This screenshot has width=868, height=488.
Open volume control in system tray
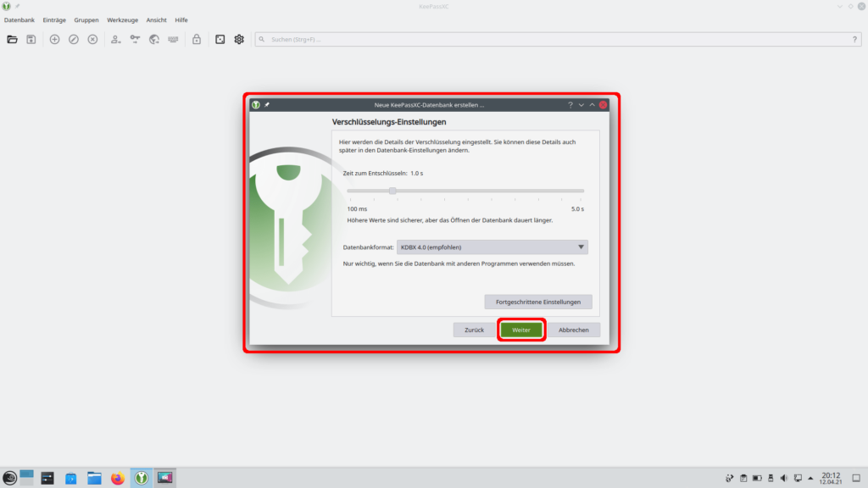click(784, 478)
